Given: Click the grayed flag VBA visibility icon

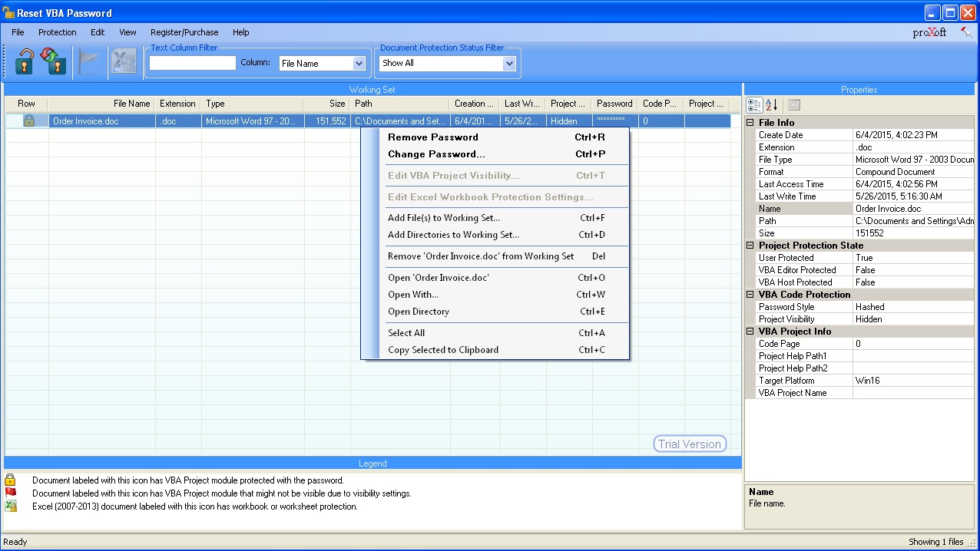Looking at the screenshot, I should pyautogui.click(x=89, y=61).
